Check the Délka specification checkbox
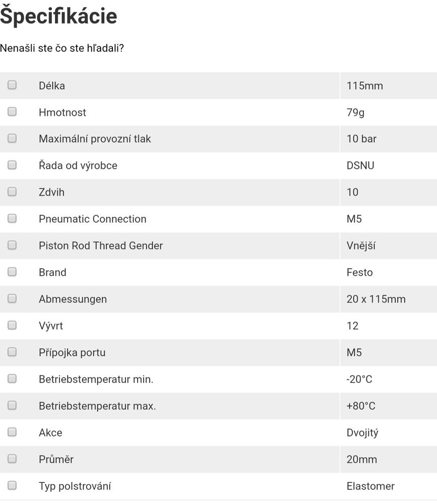The height and width of the screenshot is (504, 437). pyautogui.click(x=12, y=85)
